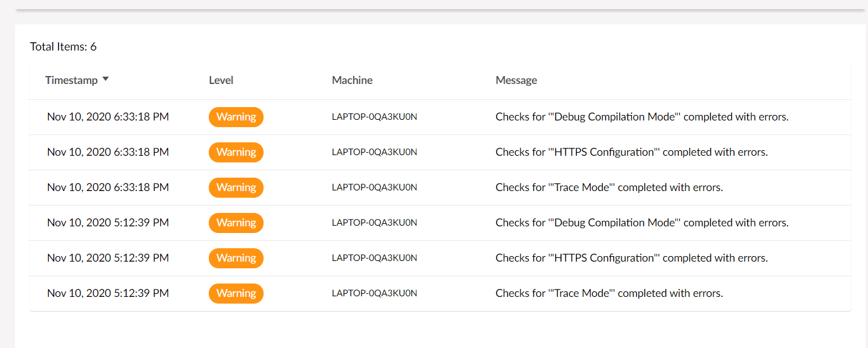Click machine name LAPTOP-0QA3KU0N in last row
868x348 pixels.
[374, 293]
